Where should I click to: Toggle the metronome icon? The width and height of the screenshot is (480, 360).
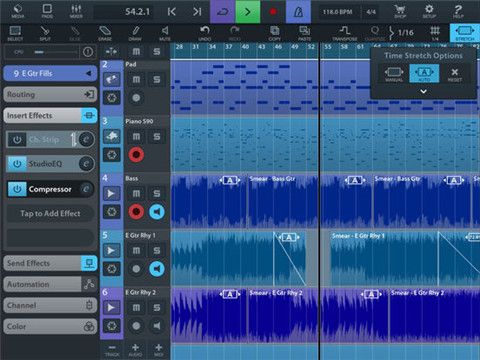point(298,12)
